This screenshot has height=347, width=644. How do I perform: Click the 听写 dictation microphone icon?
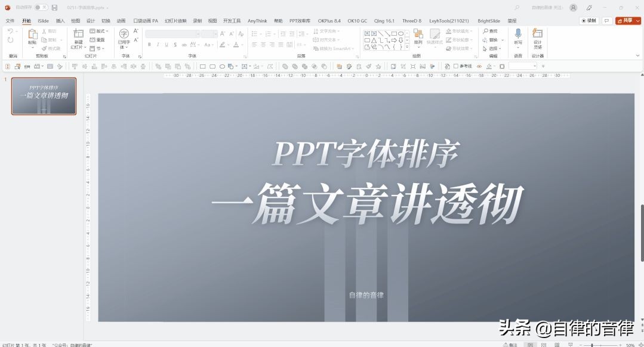[x=517, y=33]
